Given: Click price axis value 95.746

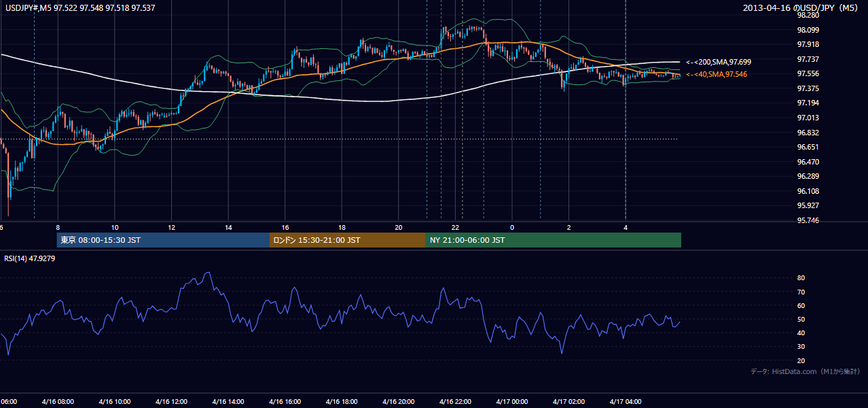Looking at the screenshot, I should 808,220.
